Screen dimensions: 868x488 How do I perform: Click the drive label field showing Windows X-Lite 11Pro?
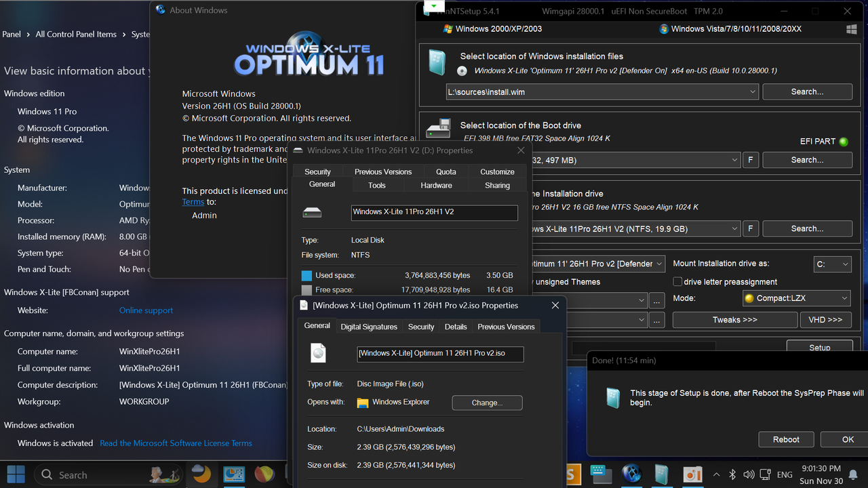click(x=434, y=212)
